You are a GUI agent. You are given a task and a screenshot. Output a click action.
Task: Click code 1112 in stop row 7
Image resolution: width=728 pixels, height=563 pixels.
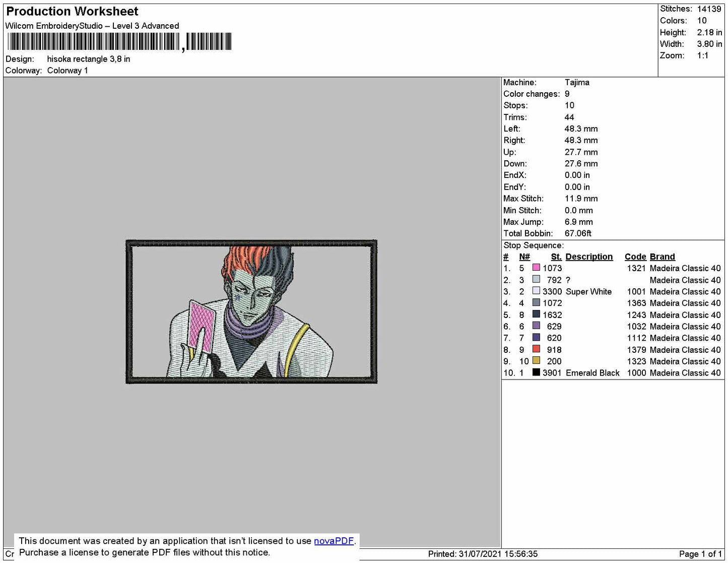tap(636, 338)
